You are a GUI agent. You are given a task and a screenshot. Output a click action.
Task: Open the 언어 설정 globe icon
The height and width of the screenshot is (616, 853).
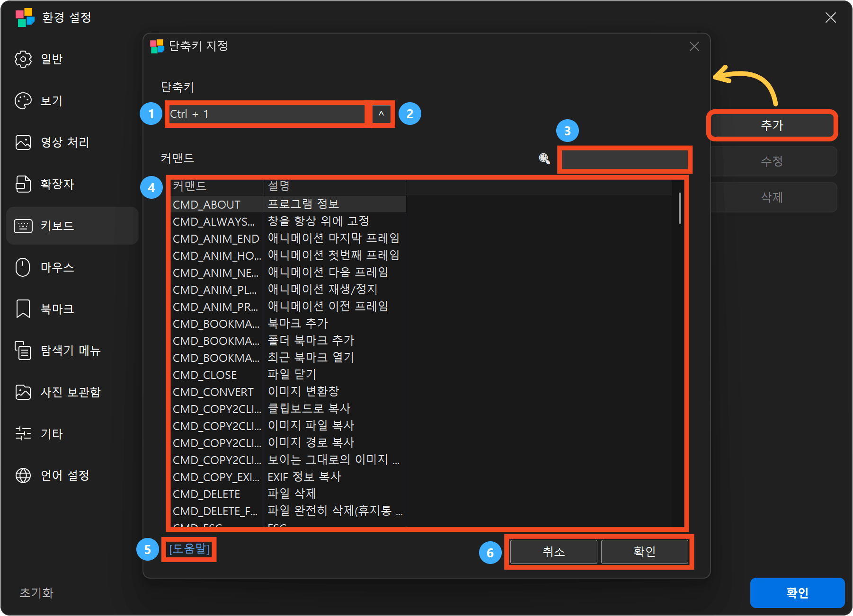23,475
